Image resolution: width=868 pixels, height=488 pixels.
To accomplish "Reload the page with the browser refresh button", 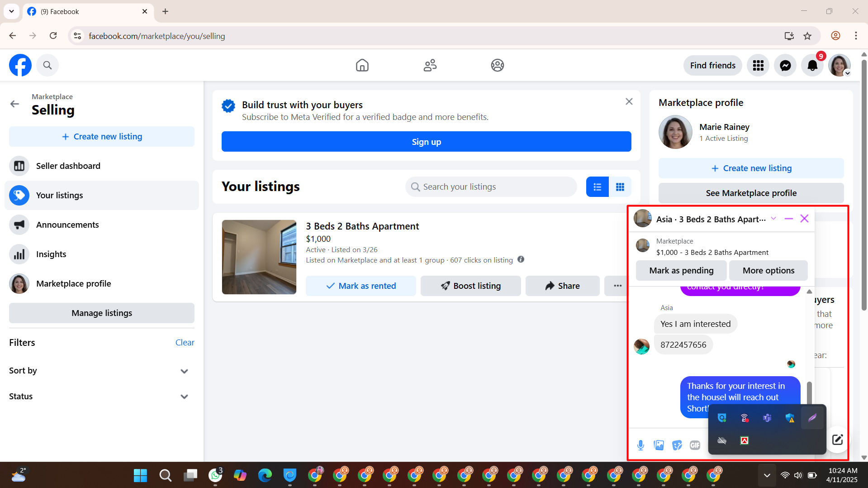I will tap(53, 36).
